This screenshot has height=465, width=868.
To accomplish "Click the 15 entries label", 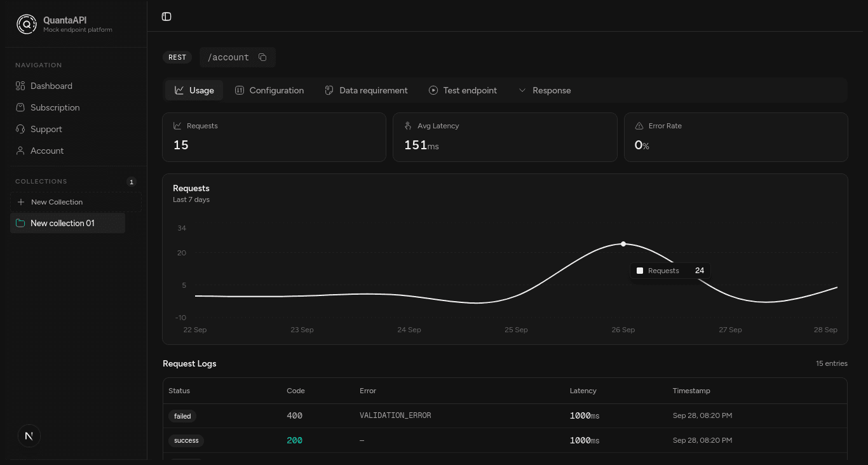I will pos(832,363).
